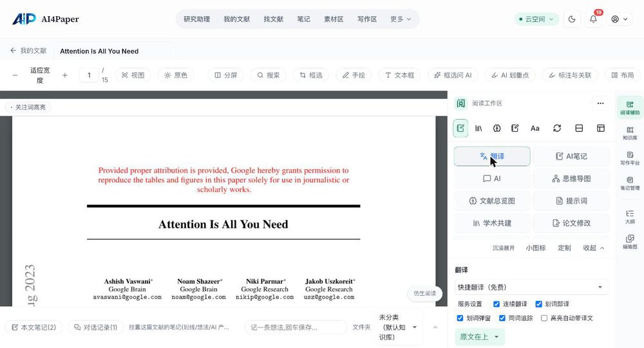Activate the 手绘 freehand drawing tool
The width and height of the screenshot is (644, 348).
(354, 75)
